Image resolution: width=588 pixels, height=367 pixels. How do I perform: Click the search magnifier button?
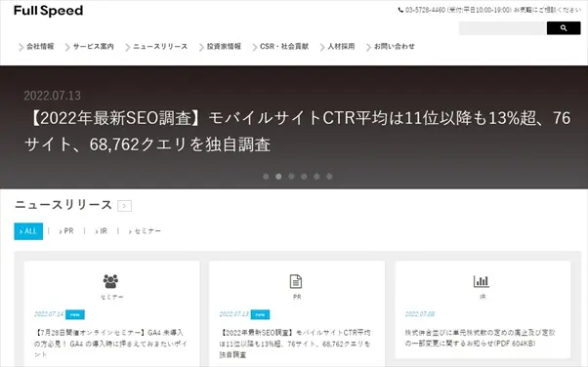[x=564, y=28]
